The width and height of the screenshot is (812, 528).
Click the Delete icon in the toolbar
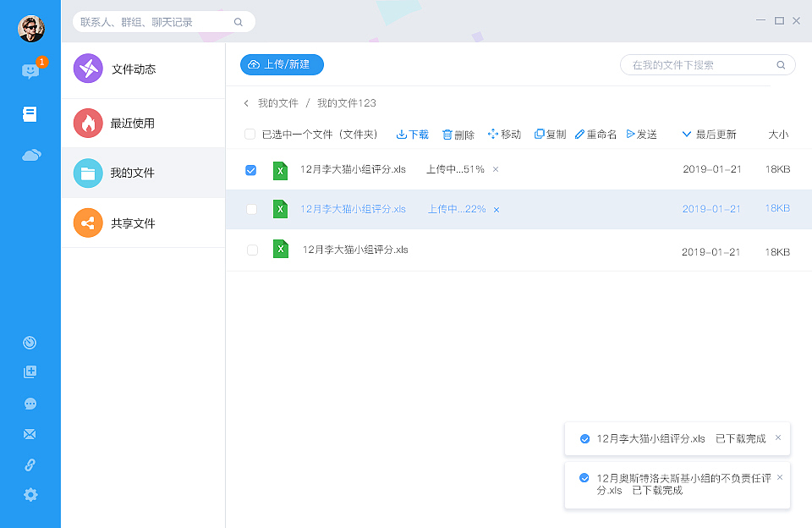(x=458, y=134)
